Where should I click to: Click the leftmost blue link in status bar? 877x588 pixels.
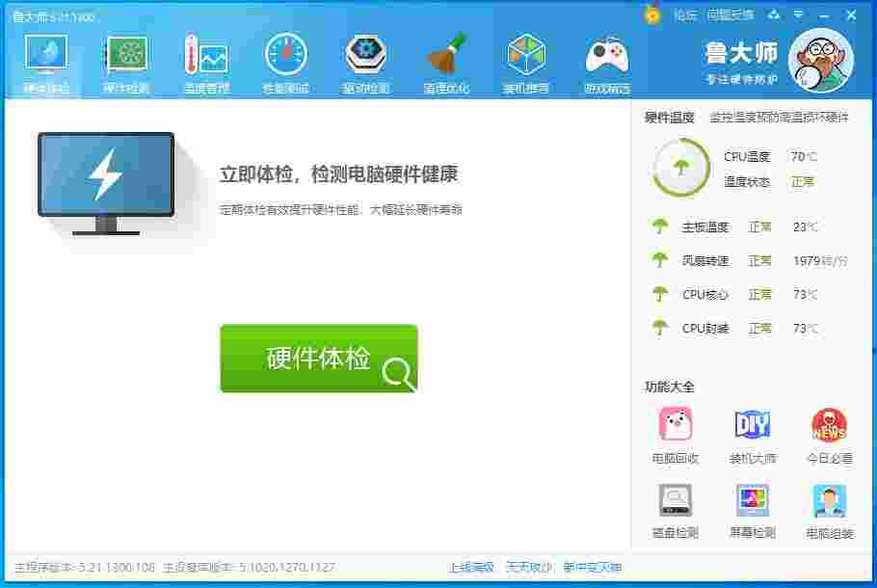pos(471,568)
